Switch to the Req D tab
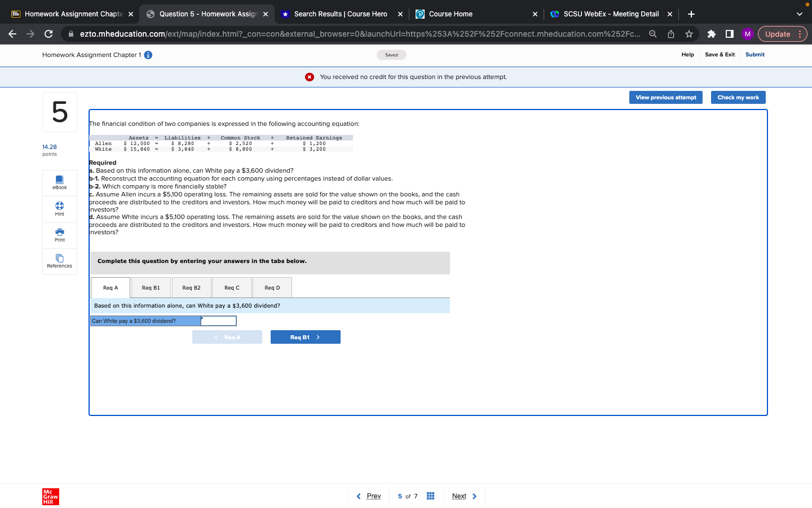The width and height of the screenshot is (812, 508). 272,287
